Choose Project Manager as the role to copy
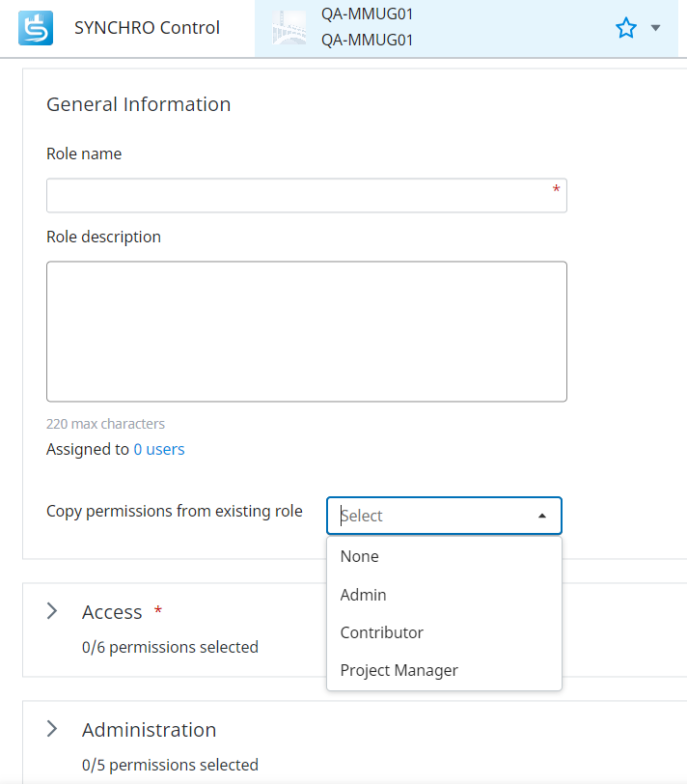This screenshot has width=687, height=784. coord(398,670)
